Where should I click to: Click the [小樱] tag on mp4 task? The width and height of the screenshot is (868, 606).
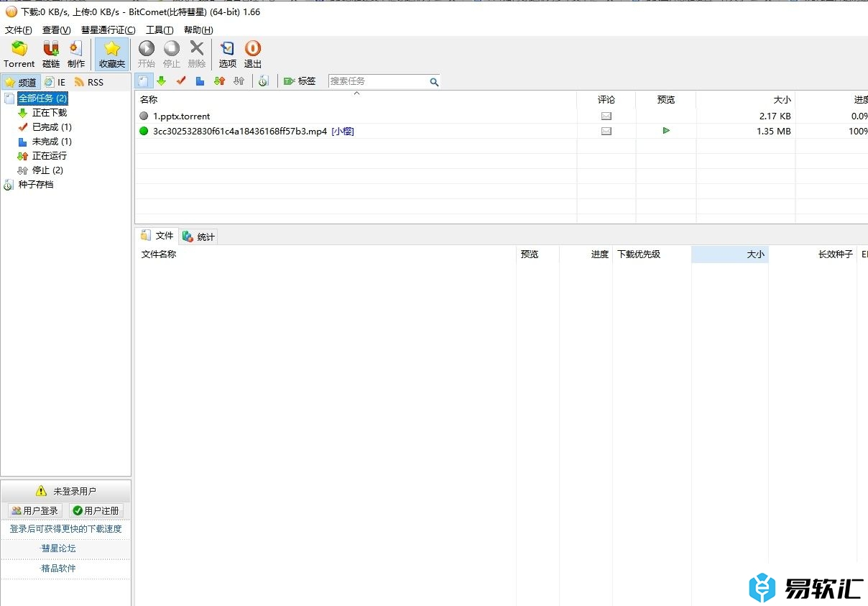pyautogui.click(x=343, y=131)
